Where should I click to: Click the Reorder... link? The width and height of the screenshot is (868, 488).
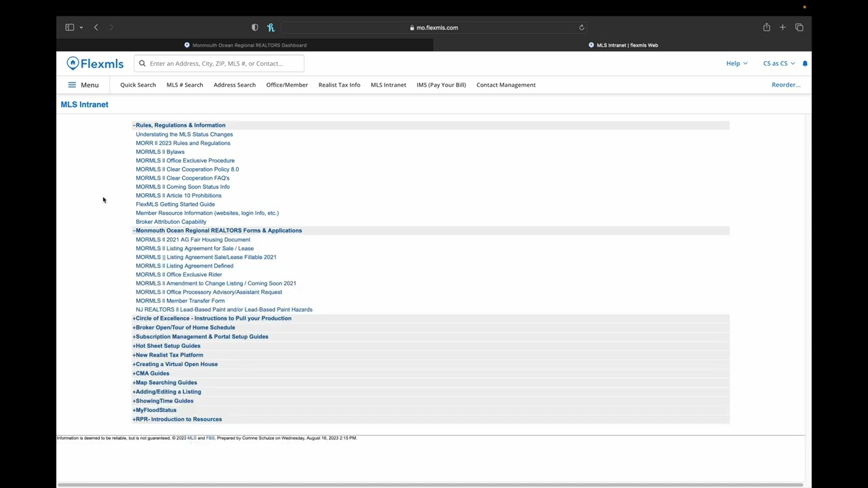tap(786, 85)
